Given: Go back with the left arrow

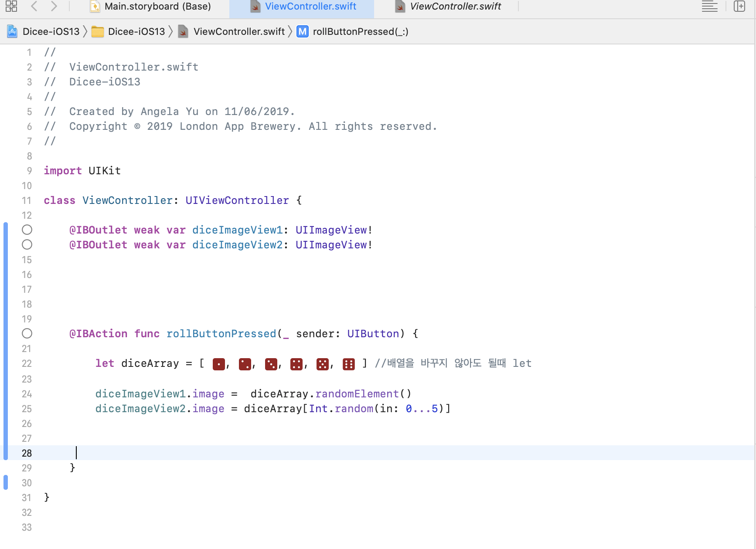Looking at the screenshot, I should point(34,6).
